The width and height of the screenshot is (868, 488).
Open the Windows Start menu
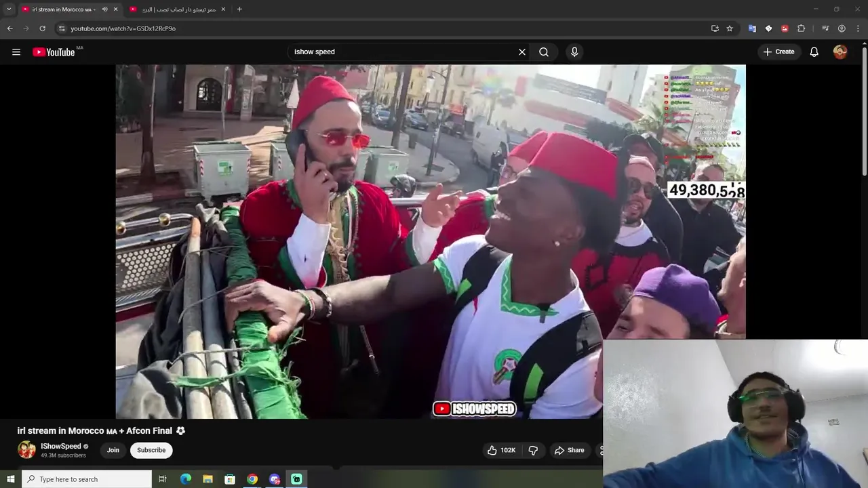(10, 479)
